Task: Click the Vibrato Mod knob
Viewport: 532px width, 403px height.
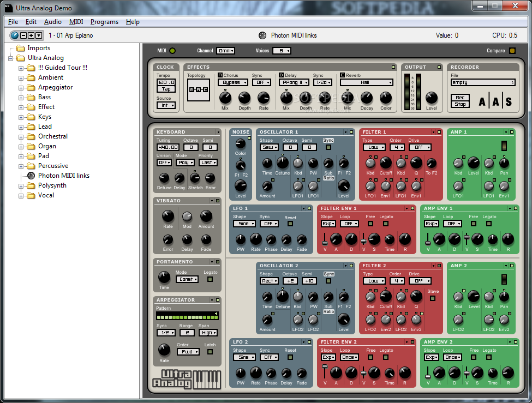Action: pos(187,216)
